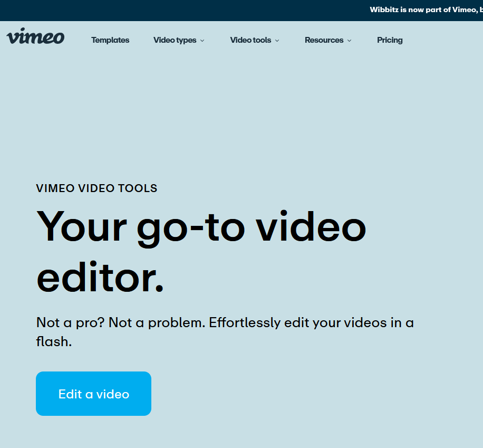Click the word 'flash.' in the description
The width and height of the screenshot is (483, 448).
click(54, 341)
